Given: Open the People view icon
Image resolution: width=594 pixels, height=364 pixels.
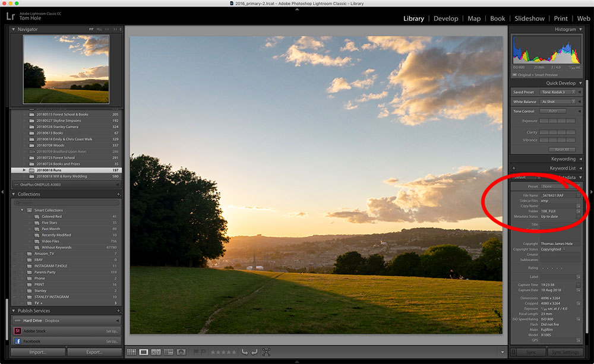Looking at the screenshot, I should click(x=181, y=352).
